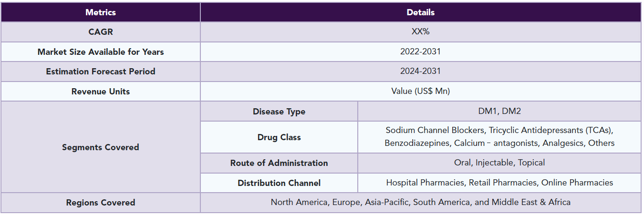Select the Regions Covered row label
Viewport: 644px width, 216px height.
pyautogui.click(x=101, y=203)
